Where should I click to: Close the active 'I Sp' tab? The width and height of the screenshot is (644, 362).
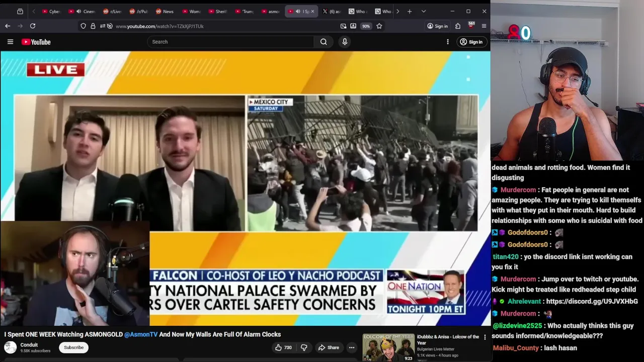click(312, 11)
